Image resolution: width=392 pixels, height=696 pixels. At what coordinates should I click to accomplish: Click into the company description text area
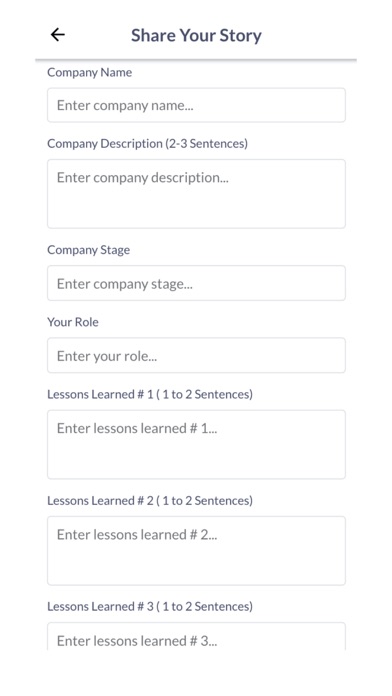point(196,194)
